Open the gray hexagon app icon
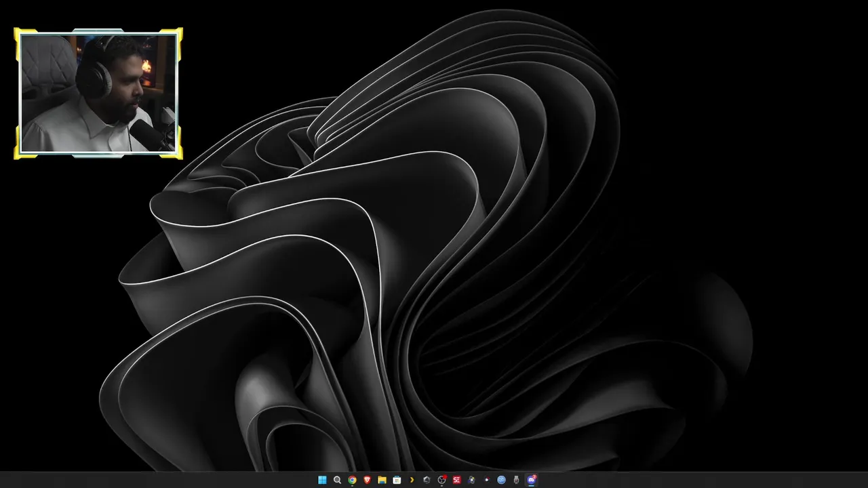868x488 pixels. pos(427,480)
